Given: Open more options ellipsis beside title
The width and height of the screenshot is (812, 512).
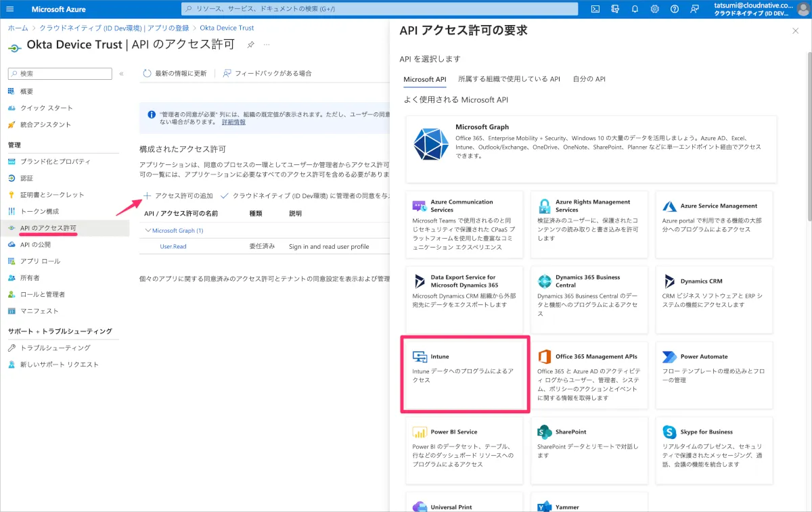Looking at the screenshot, I should [x=267, y=45].
